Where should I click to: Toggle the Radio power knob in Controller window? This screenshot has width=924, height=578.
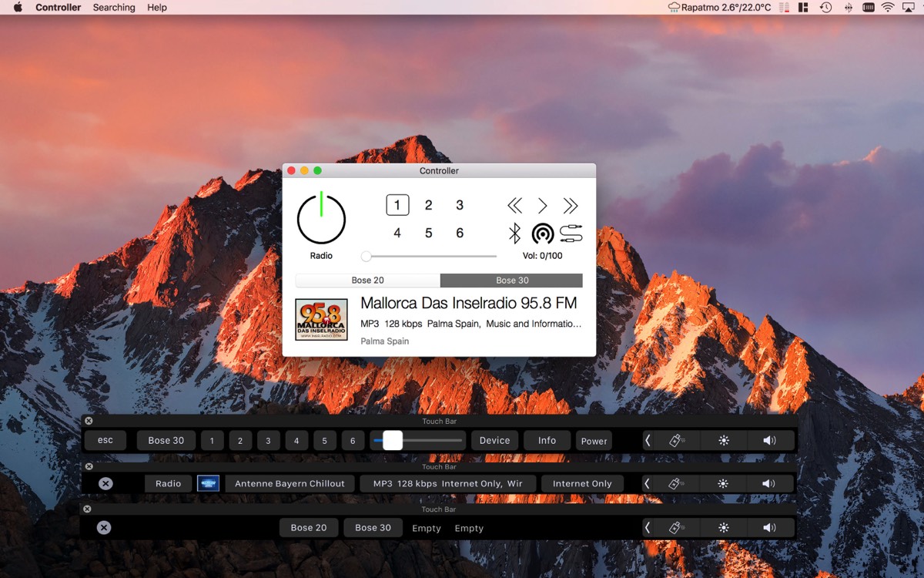tap(321, 219)
